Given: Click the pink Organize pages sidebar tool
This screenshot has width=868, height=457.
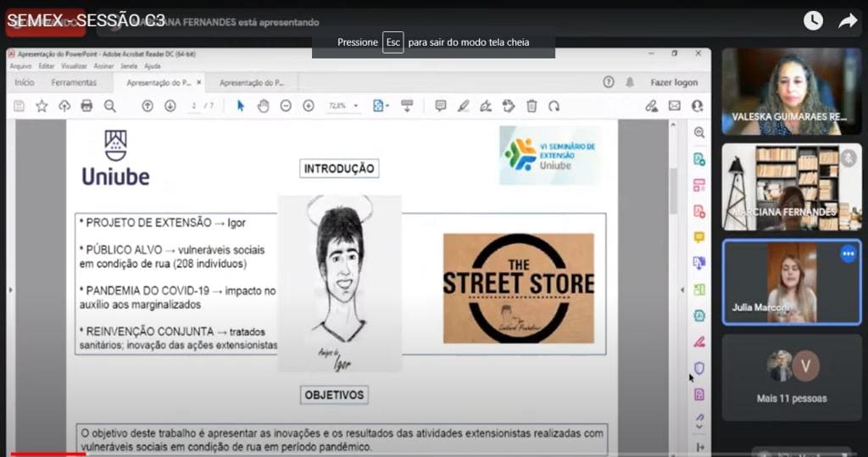Looking at the screenshot, I should [x=699, y=185].
